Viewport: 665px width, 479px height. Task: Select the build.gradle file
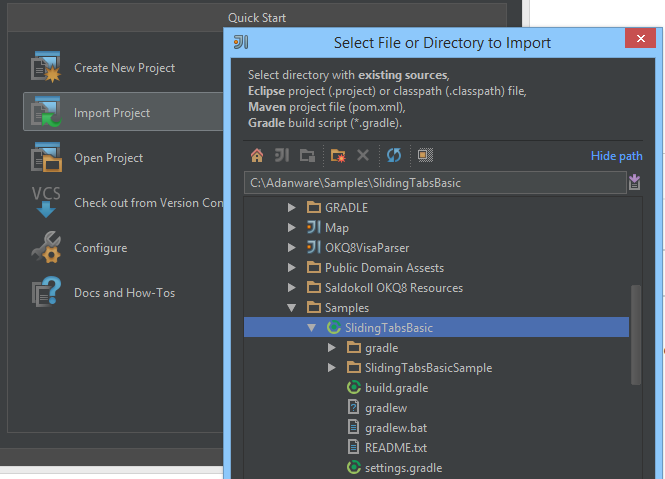pyautogui.click(x=396, y=388)
